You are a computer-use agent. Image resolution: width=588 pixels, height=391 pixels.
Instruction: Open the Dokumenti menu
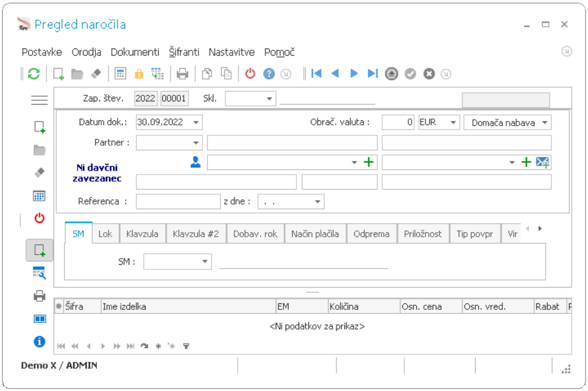pos(135,52)
